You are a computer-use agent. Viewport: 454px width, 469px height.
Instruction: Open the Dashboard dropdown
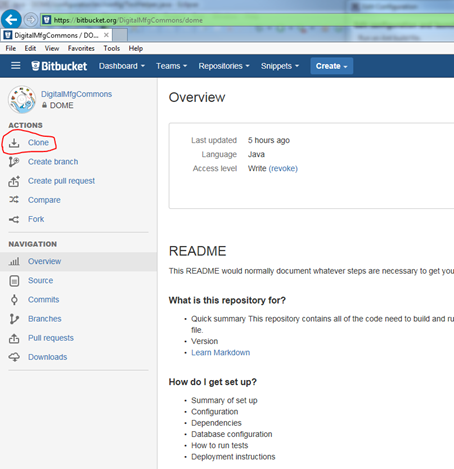(122, 66)
